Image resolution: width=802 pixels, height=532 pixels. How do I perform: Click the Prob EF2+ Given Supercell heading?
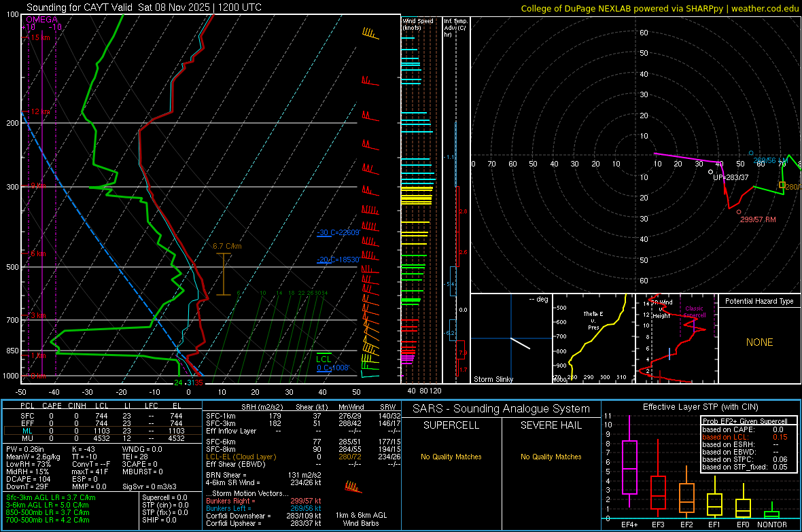pyautogui.click(x=745, y=421)
